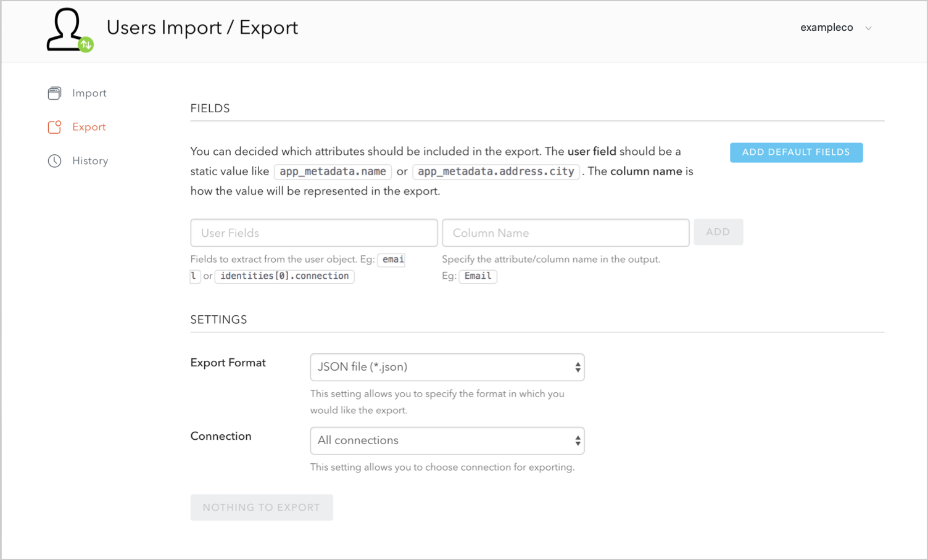
Task: Click inside the User Fields input
Action: click(313, 233)
